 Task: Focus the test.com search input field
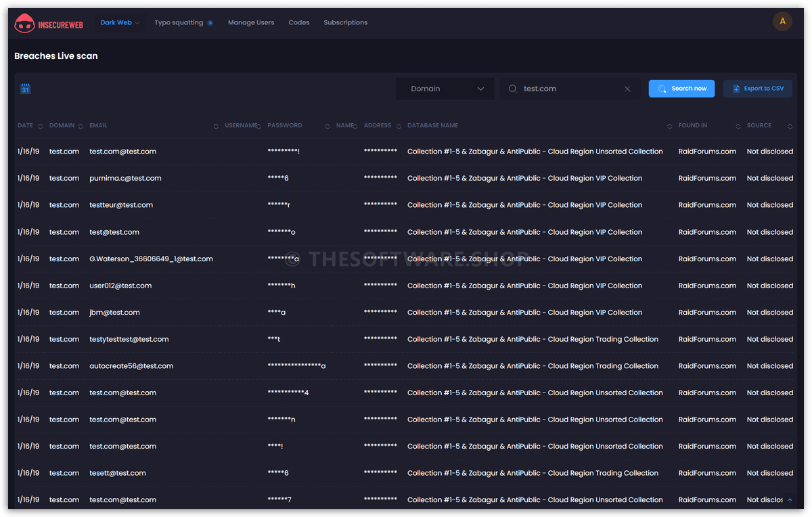coord(570,89)
